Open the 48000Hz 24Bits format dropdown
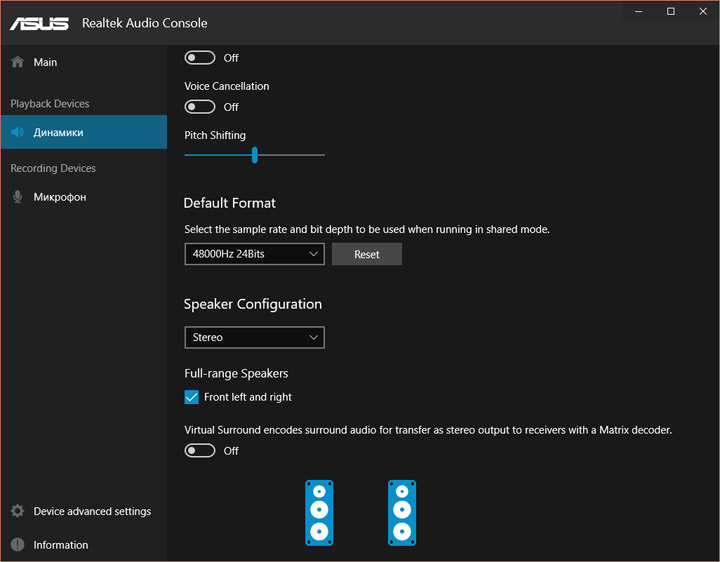This screenshot has height=562, width=720. (x=254, y=254)
